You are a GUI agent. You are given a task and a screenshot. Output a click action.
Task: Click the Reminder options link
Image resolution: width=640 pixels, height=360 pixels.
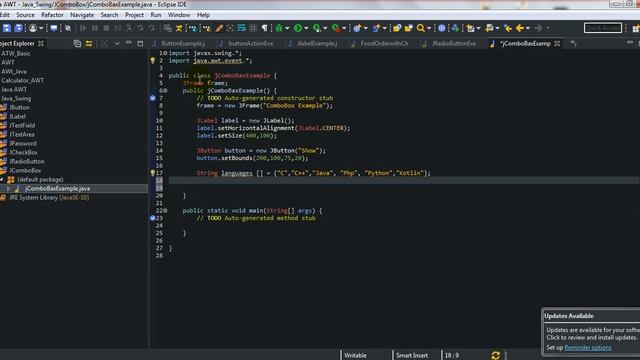point(588,348)
